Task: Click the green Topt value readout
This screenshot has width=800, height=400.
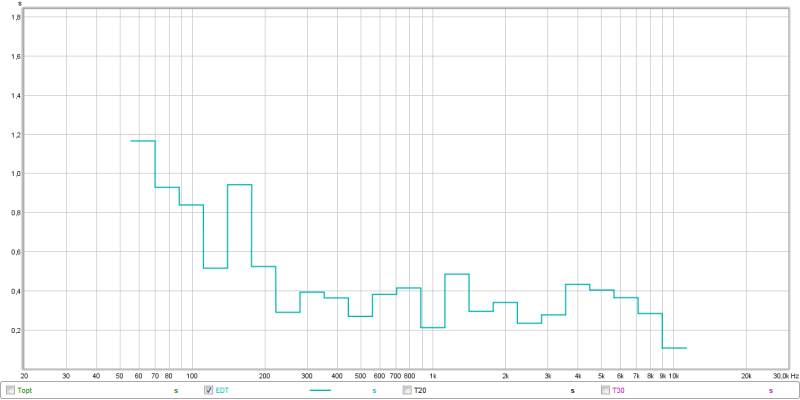Action: pyautogui.click(x=176, y=390)
